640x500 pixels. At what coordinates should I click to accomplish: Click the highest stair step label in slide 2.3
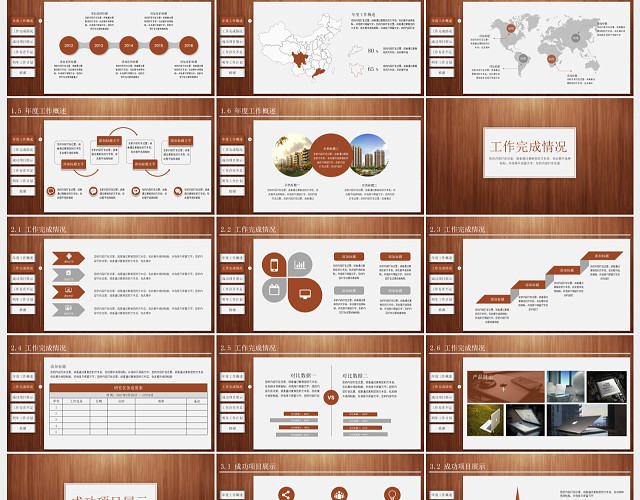[604, 256]
